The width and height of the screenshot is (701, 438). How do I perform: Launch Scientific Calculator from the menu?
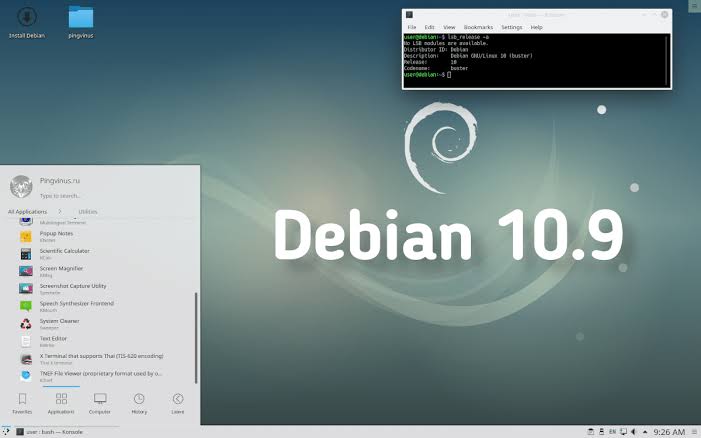coord(64,251)
